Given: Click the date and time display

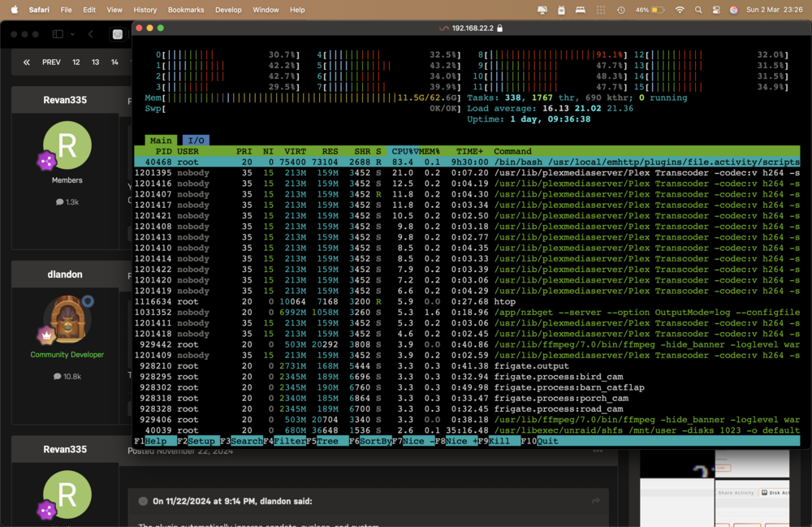Looking at the screenshot, I should tap(774, 10).
